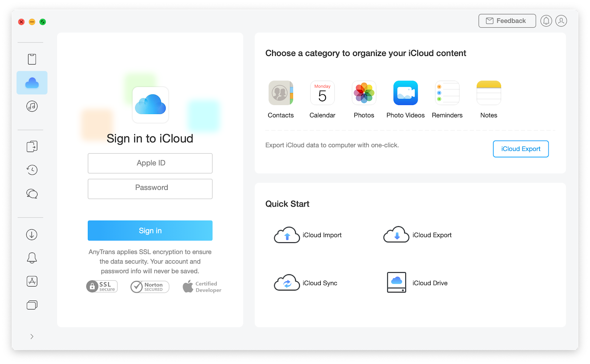Open the Notes category icon
This screenshot has height=364, width=590.
[x=489, y=93]
